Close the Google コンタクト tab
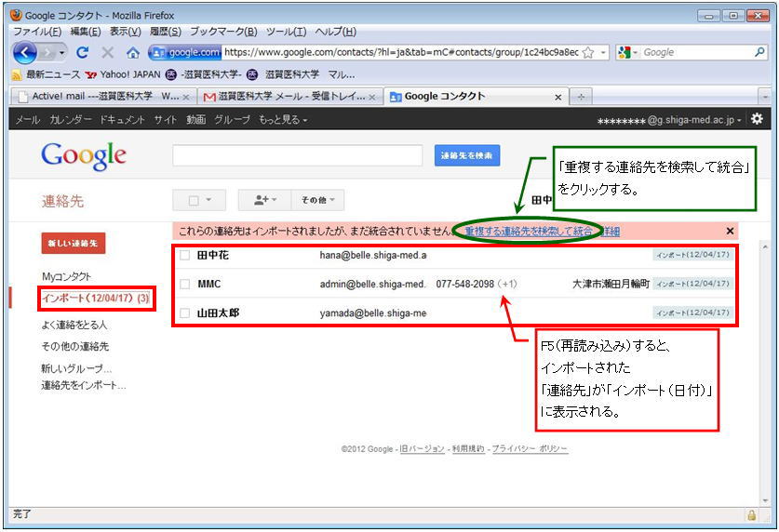This screenshot has height=532, width=779. [557, 98]
